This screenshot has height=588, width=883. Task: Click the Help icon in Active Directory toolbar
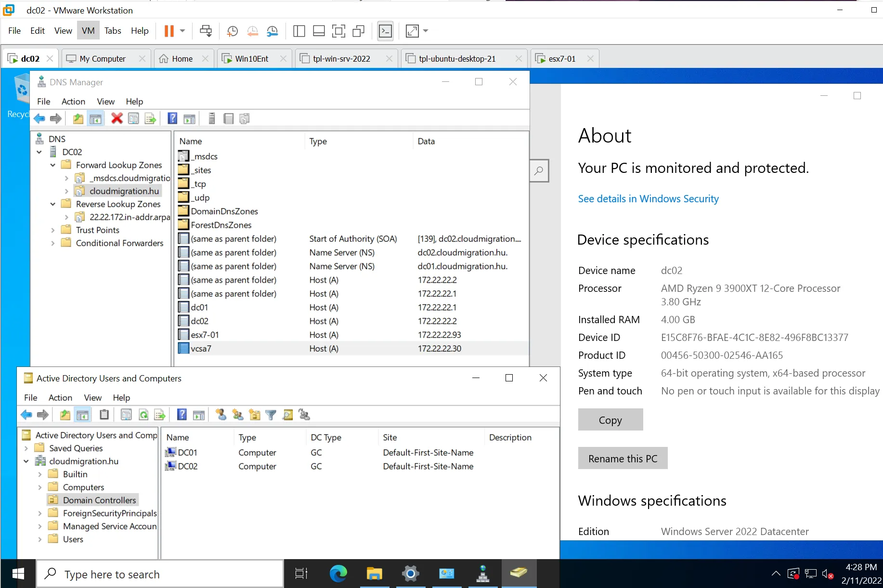click(182, 415)
